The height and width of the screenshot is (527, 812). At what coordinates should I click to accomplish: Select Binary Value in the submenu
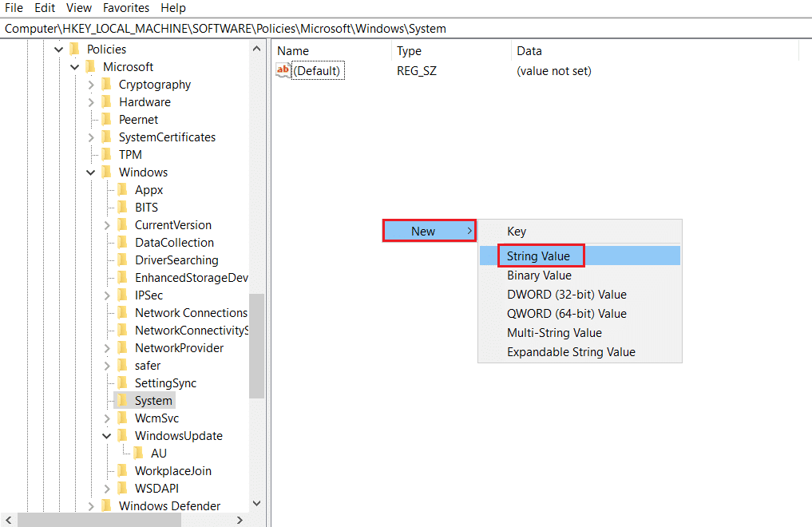pyautogui.click(x=580, y=275)
